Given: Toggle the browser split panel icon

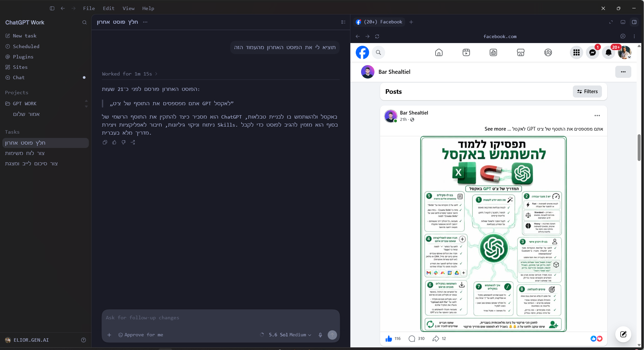Looking at the screenshot, I should pos(634,22).
